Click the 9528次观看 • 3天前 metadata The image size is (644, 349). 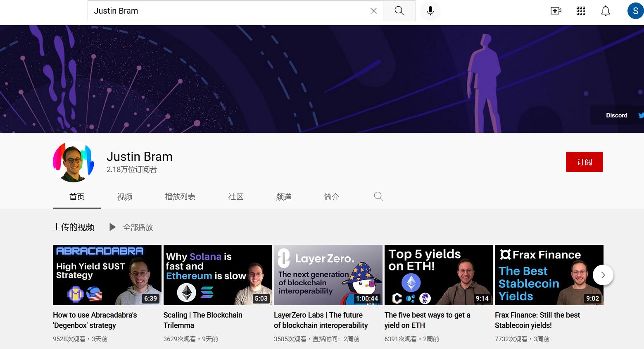tap(80, 339)
